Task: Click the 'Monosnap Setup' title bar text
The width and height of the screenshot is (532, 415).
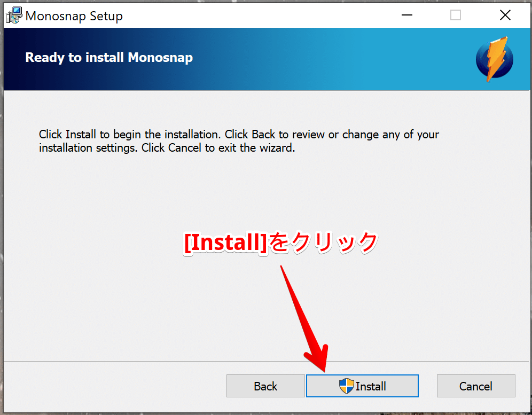Action: [x=74, y=16]
